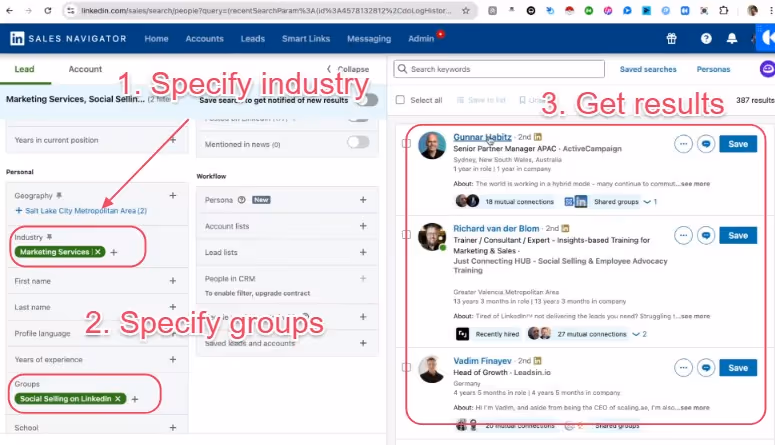Open Gunnar Habitz profile photo
Viewport: 775px width, 445px height.
(x=431, y=145)
